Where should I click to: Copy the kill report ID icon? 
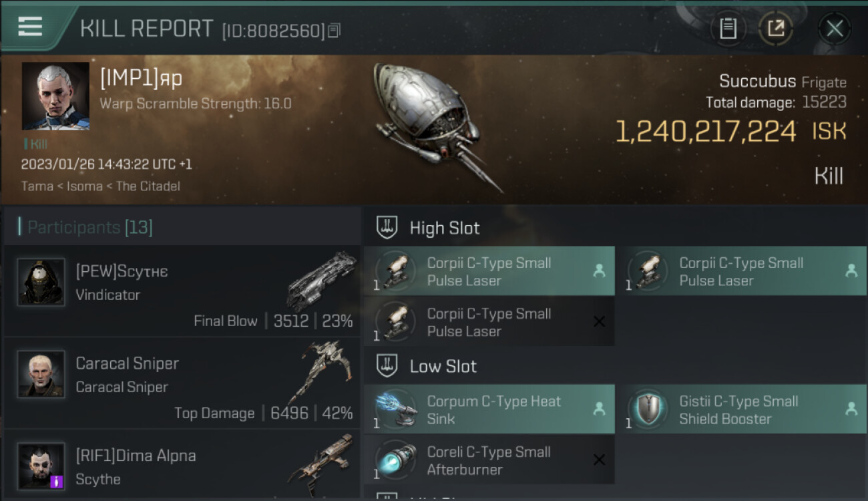tap(335, 31)
